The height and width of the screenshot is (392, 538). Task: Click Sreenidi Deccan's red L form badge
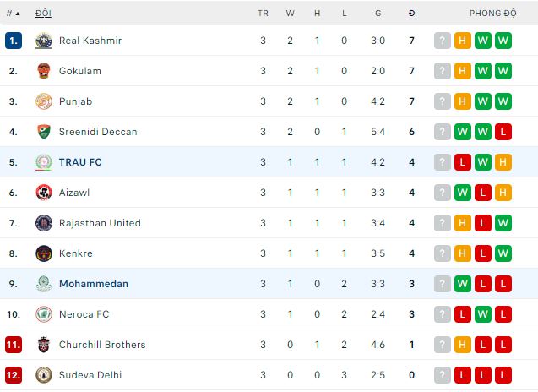503,132
